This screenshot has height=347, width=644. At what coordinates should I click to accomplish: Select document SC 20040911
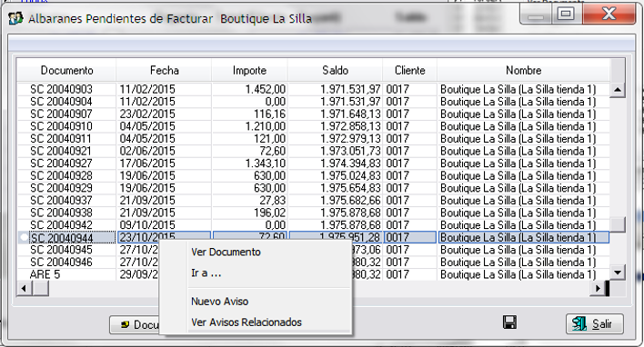[x=60, y=139]
